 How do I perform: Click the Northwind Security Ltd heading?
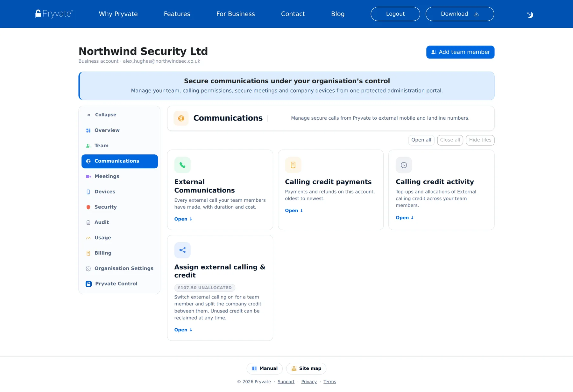(143, 51)
